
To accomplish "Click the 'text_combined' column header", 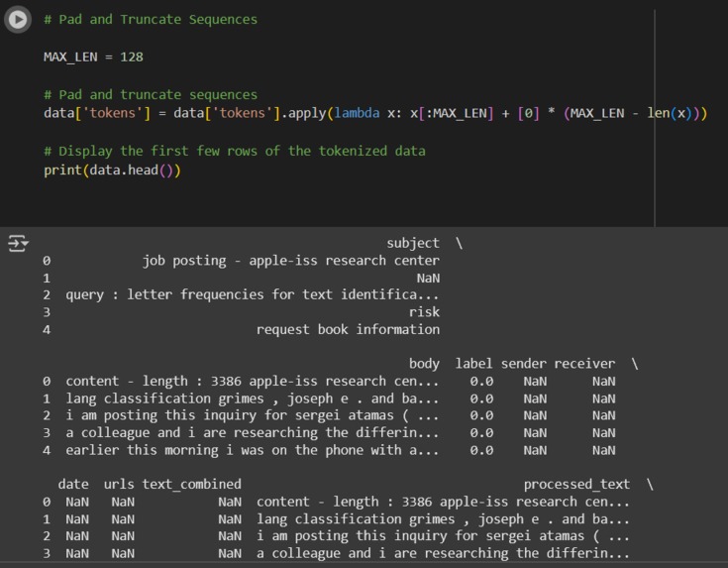I will pyautogui.click(x=192, y=485).
